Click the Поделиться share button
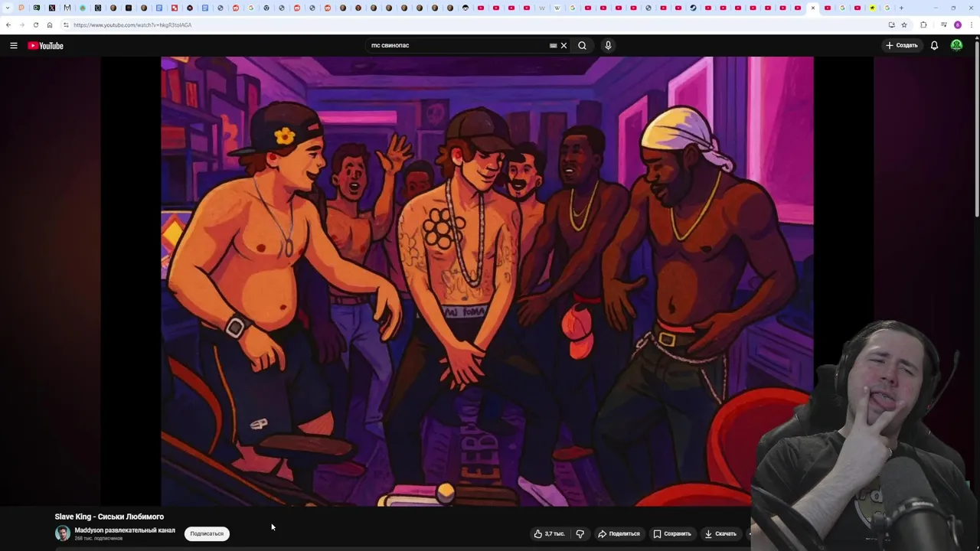This screenshot has width=980, height=551. pos(619,533)
